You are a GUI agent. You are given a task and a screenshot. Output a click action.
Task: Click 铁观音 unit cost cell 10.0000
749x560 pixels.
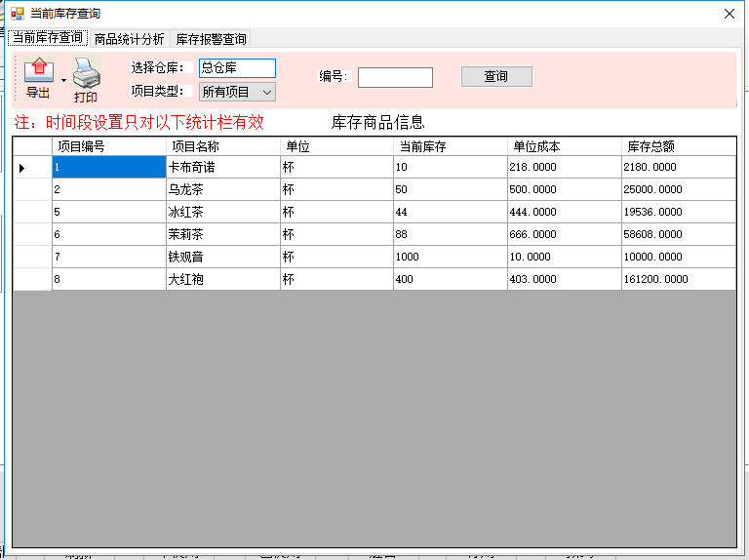coord(564,257)
